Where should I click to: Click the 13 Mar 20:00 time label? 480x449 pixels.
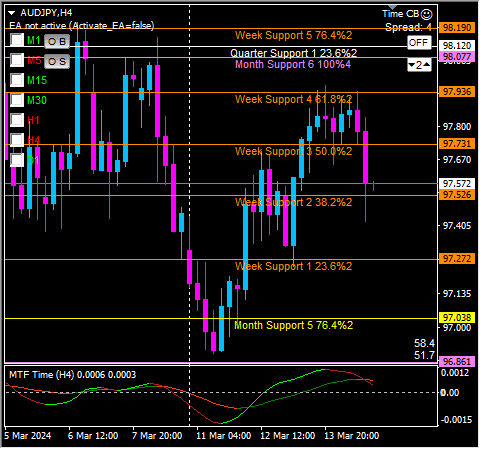point(352,436)
